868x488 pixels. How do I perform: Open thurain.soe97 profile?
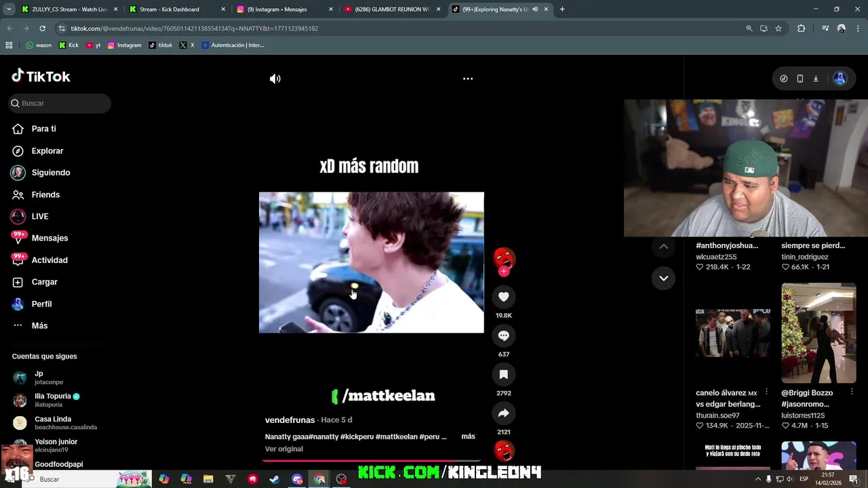(x=717, y=415)
